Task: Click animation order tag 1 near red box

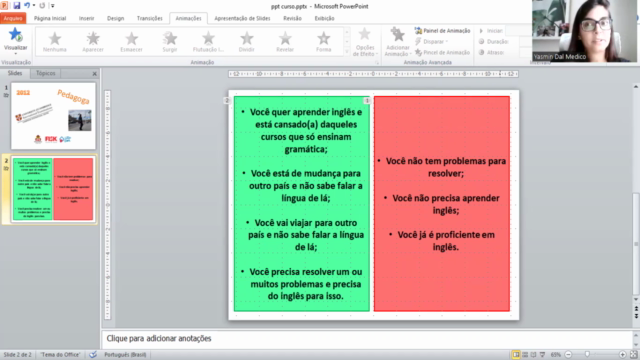Action: (367, 100)
